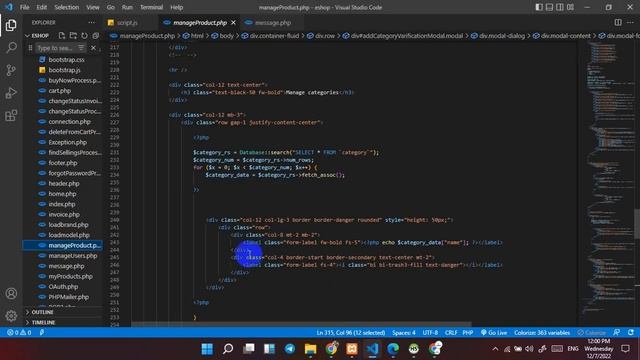Open the Run and Debug view

11,93
